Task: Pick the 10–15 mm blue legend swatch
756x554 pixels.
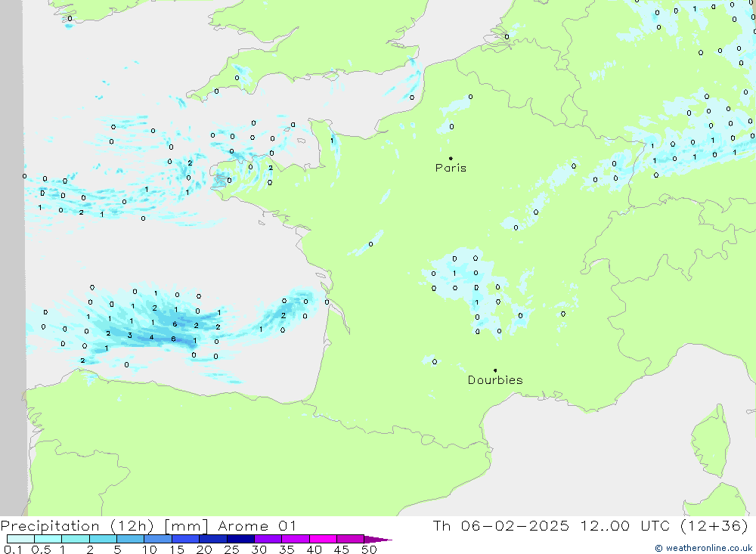Action: [x=158, y=539]
